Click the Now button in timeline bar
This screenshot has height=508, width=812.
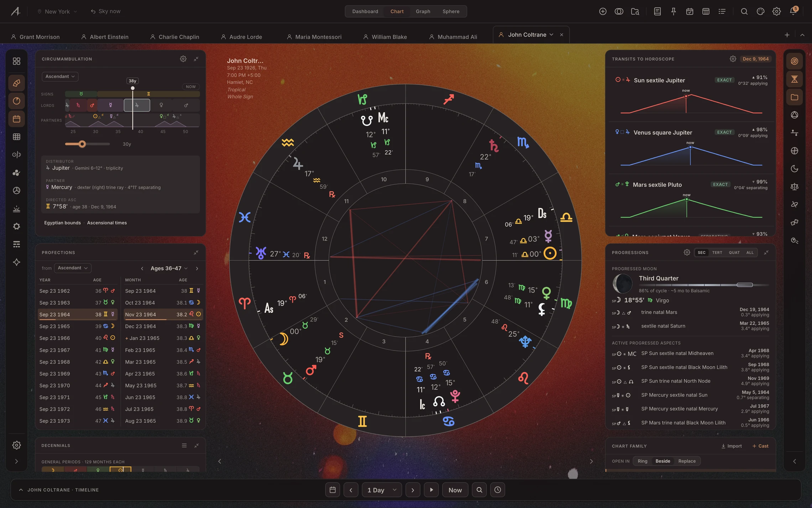coord(455,490)
